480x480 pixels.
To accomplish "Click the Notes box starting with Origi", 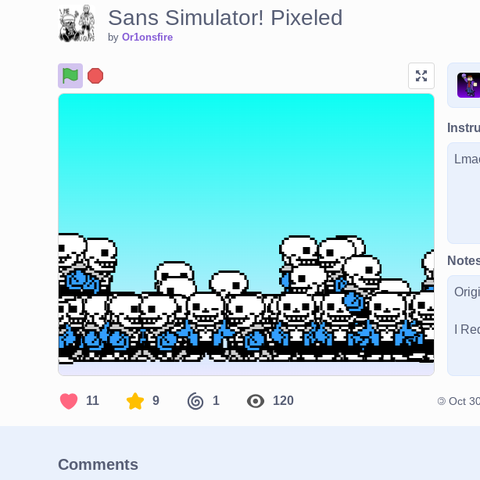I will [464, 326].
